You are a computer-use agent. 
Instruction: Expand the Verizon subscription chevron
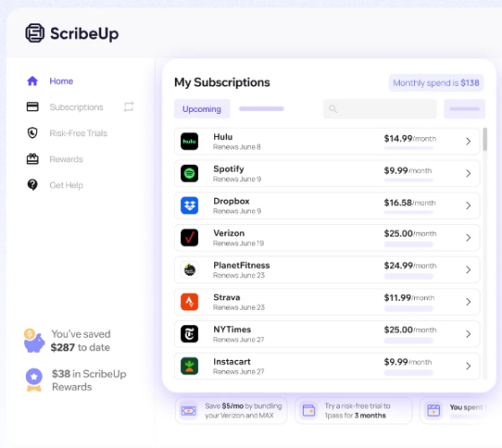click(468, 237)
